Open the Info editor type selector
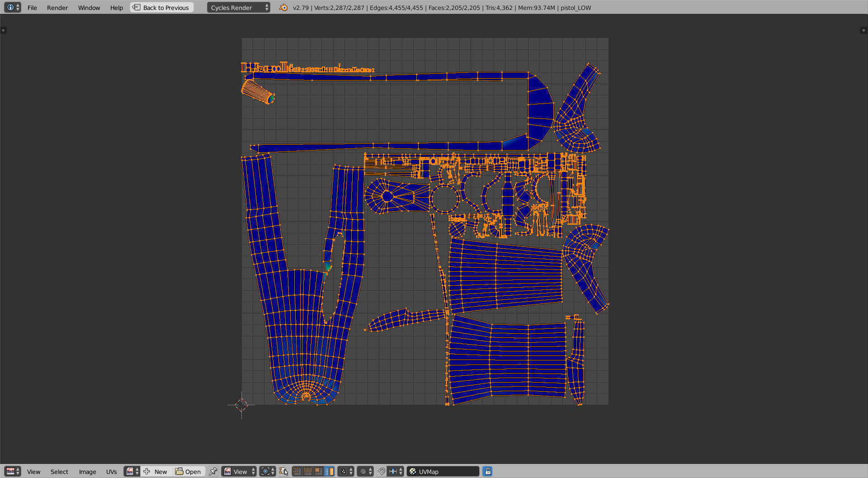This screenshot has width=868, height=478. point(12,7)
